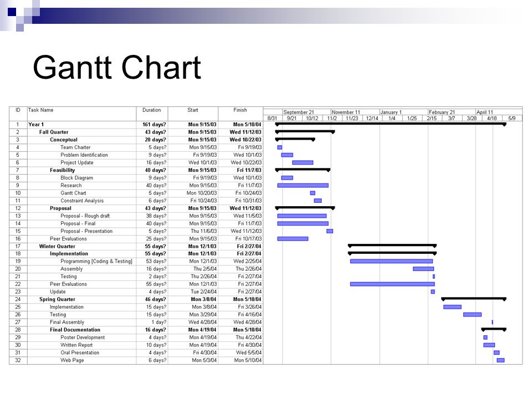This screenshot has height=399, width=532.
Task: Click 'November 11' in the timescale header
Action: pyautogui.click(x=346, y=112)
